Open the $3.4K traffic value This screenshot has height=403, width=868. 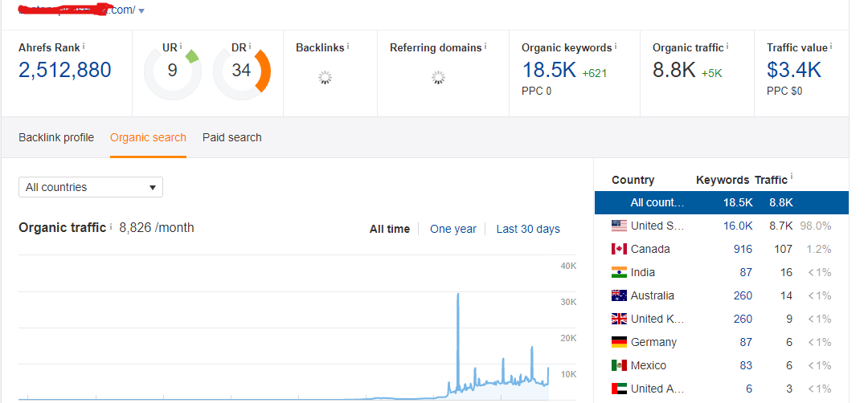click(x=794, y=70)
